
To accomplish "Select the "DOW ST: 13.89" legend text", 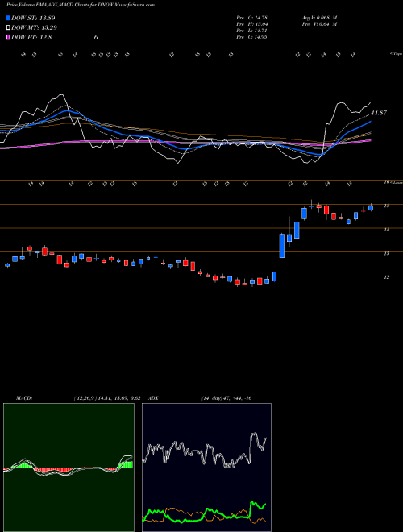I will [x=33, y=18].
